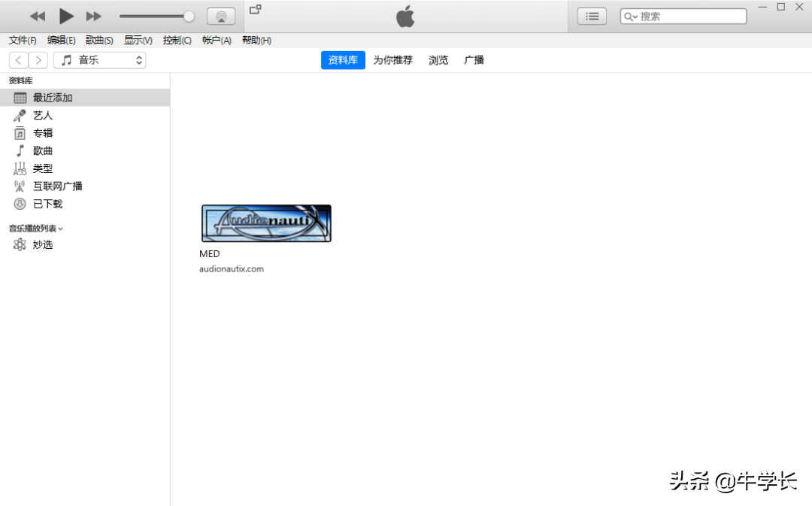Adjust the volume slider knob

pyautogui.click(x=189, y=17)
